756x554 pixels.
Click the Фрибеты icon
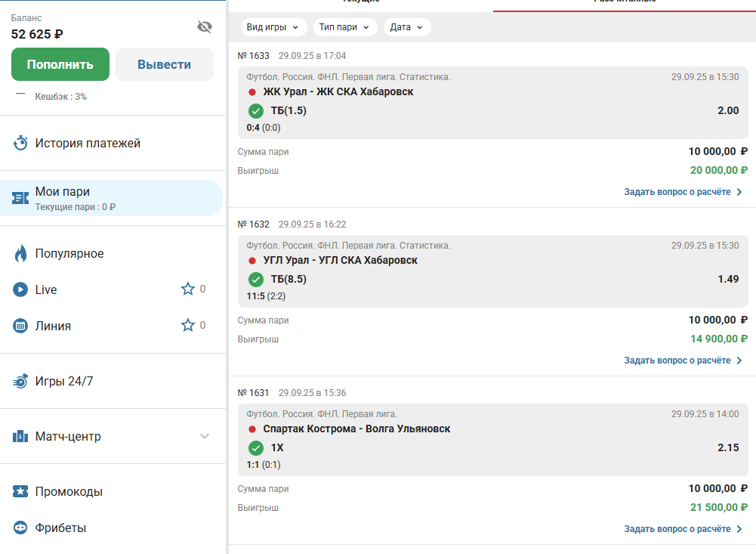(20, 528)
